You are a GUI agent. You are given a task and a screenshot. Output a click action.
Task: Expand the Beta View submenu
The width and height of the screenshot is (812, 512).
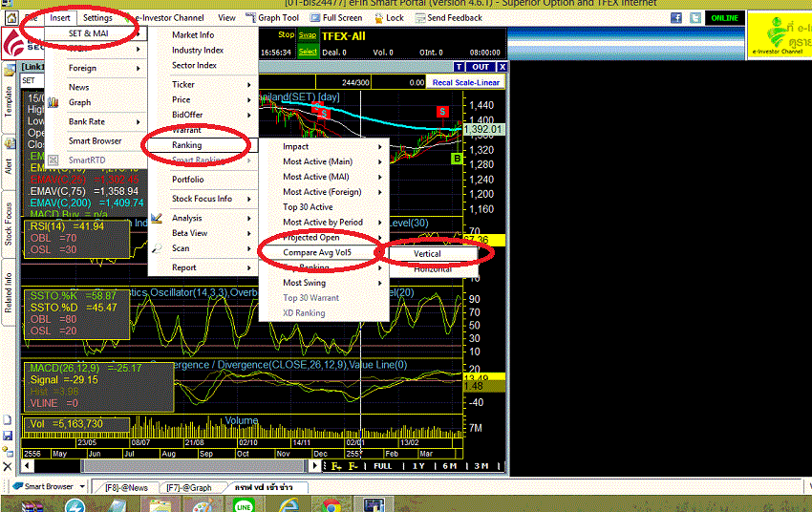click(x=203, y=233)
